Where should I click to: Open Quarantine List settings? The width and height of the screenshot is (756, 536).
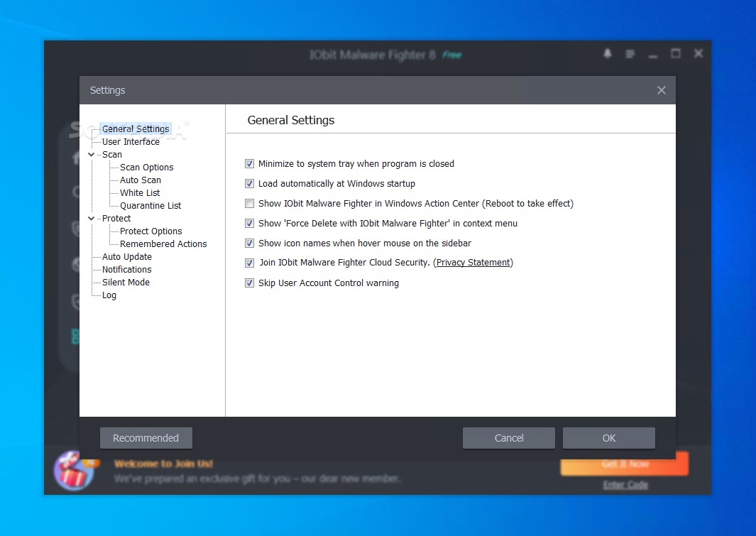[150, 206]
